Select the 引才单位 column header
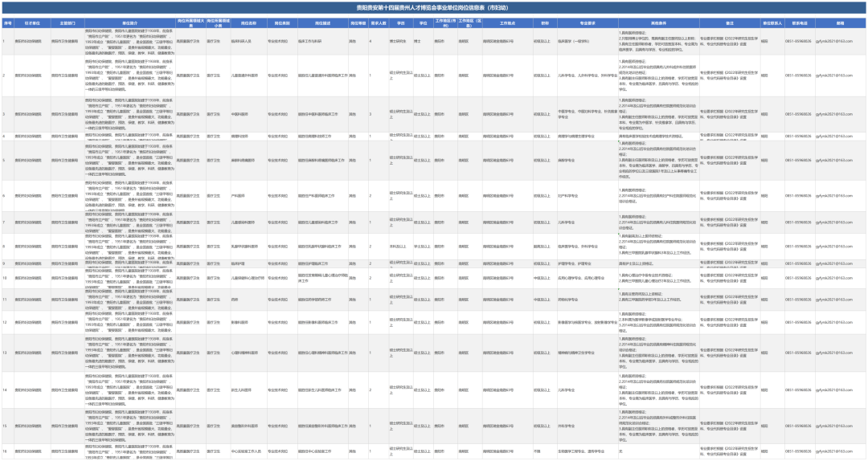Image resolution: width=868 pixels, height=461 pixels. coord(32,23)
